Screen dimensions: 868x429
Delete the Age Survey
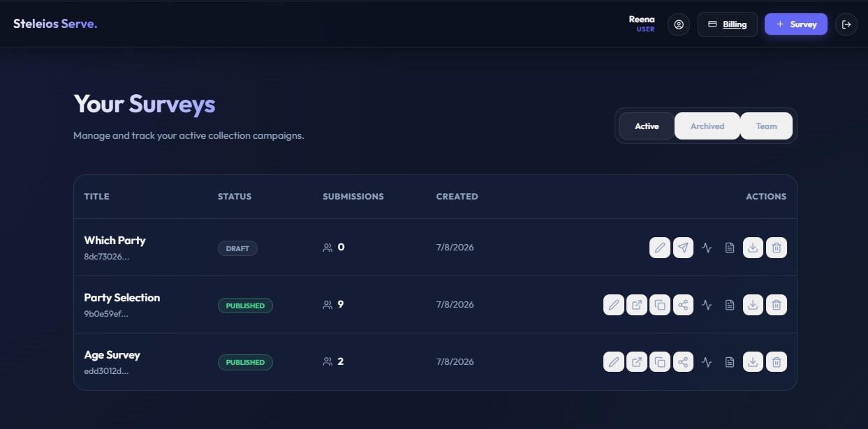pos(777,362)
